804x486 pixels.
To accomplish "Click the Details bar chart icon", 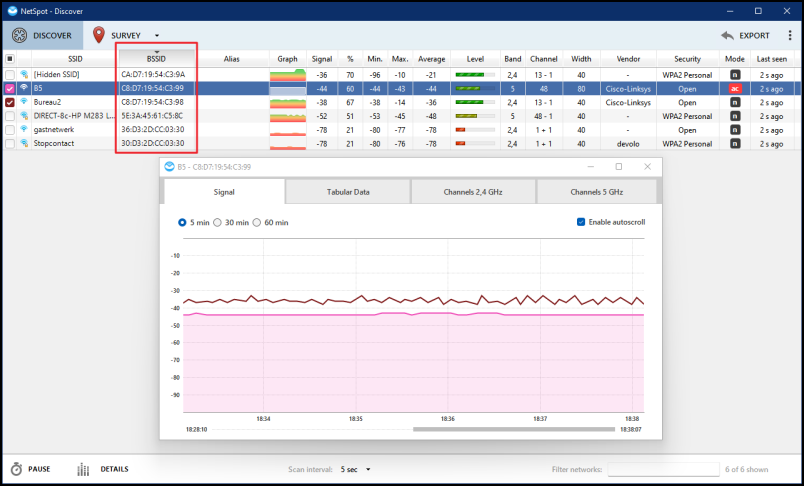I will (83, 469).
